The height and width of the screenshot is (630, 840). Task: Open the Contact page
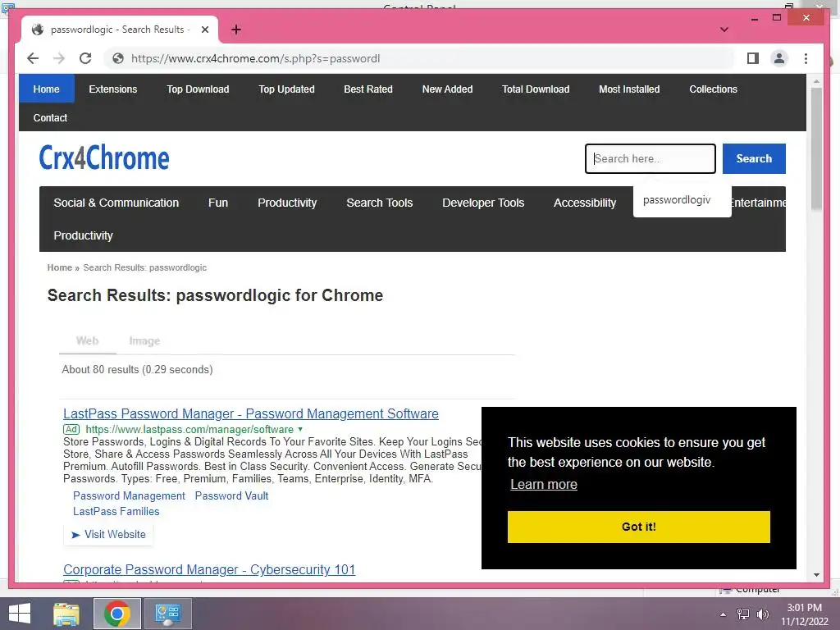(50, 118)
